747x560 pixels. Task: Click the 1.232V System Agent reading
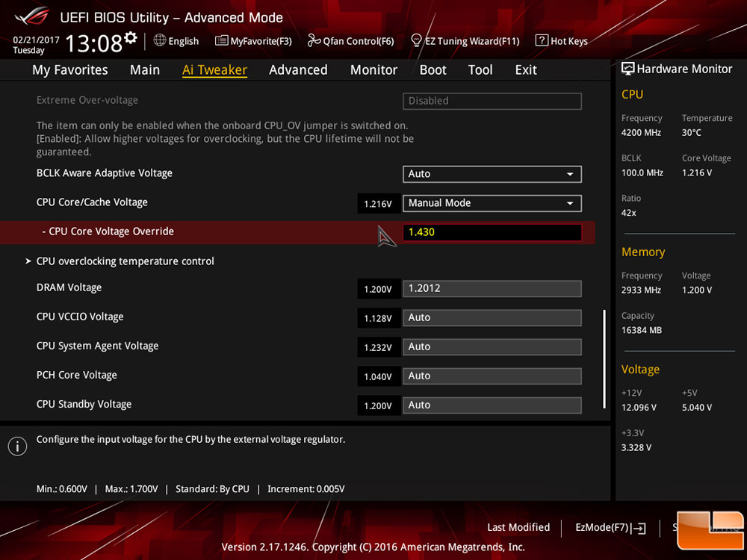click(378, 348)
